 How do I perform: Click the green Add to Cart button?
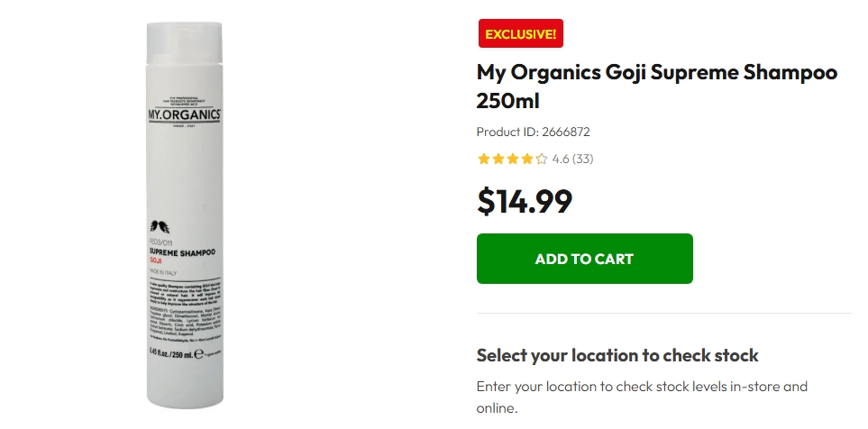(584, 259)
